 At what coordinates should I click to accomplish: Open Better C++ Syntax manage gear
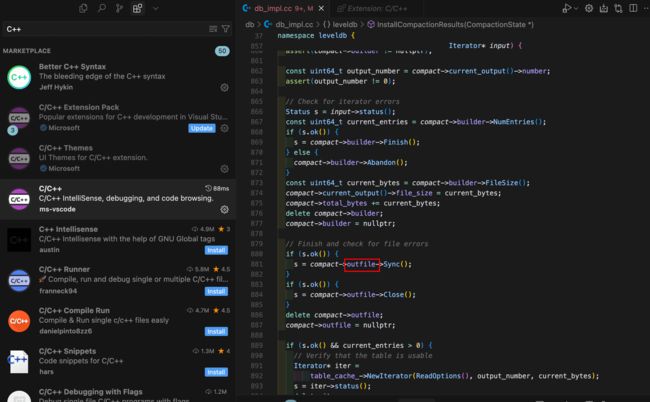tap(224, 87)
